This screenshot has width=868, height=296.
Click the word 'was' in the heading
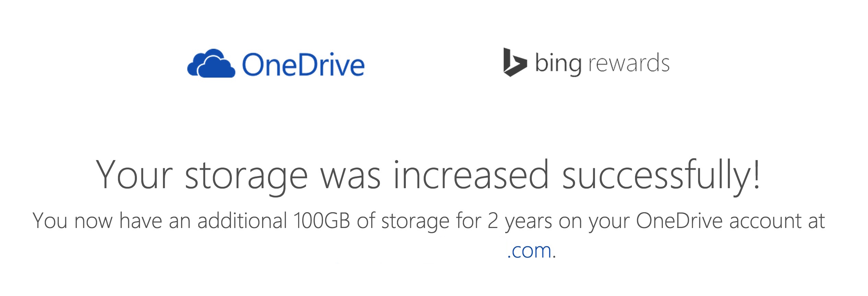(x=350, y=178)
